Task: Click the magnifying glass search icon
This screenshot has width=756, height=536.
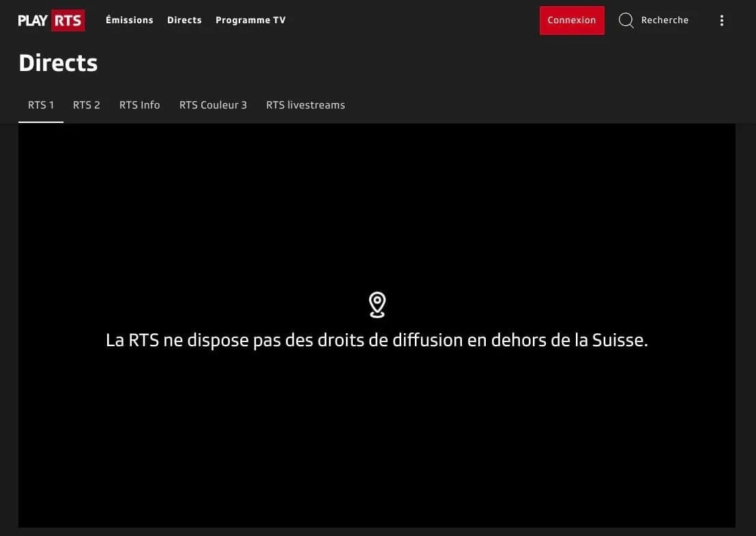Action: (x=626, y=20)
